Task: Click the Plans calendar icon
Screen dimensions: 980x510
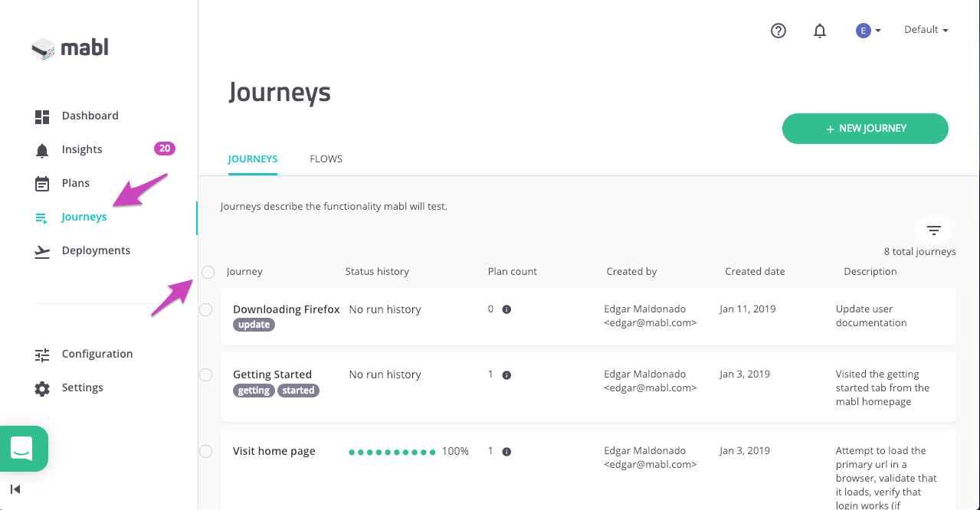Action: 42,184
